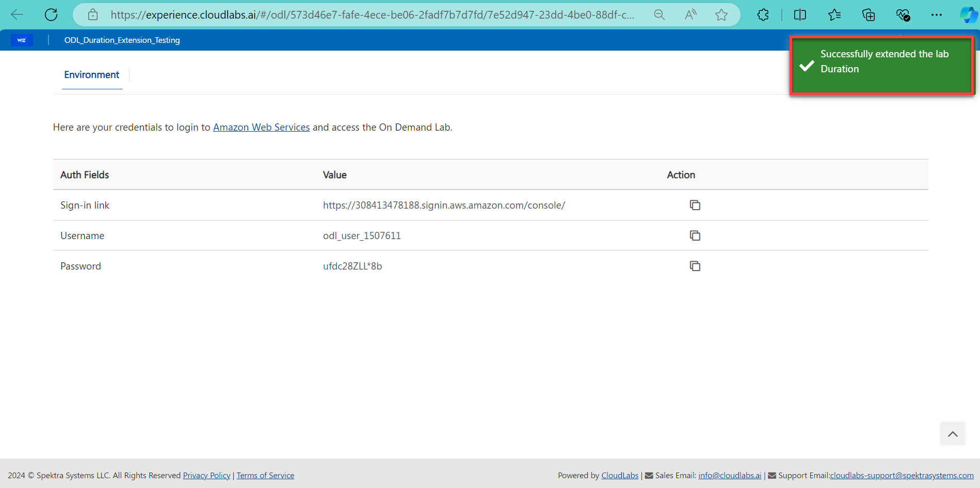Open Favorites list icon
The height and width of the screenshot is (488, 980).
(x=834, y=15)
